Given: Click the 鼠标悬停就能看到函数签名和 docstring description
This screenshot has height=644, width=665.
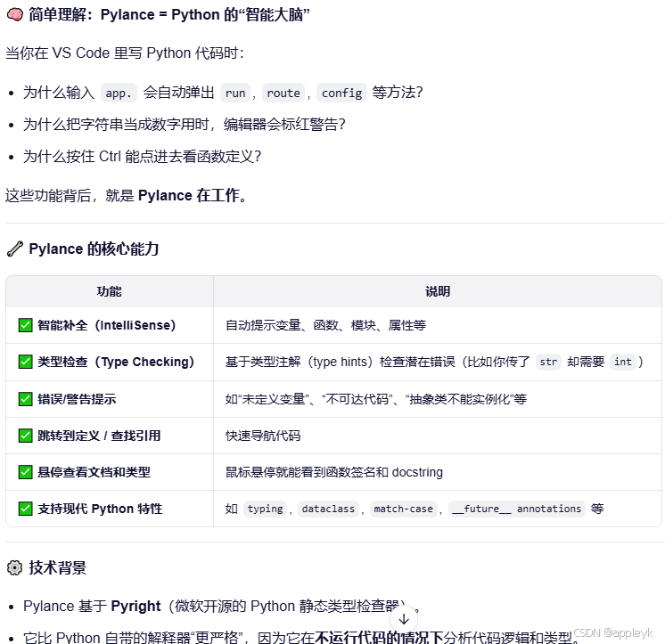Looking at the screenshot, I should (334, 472).
